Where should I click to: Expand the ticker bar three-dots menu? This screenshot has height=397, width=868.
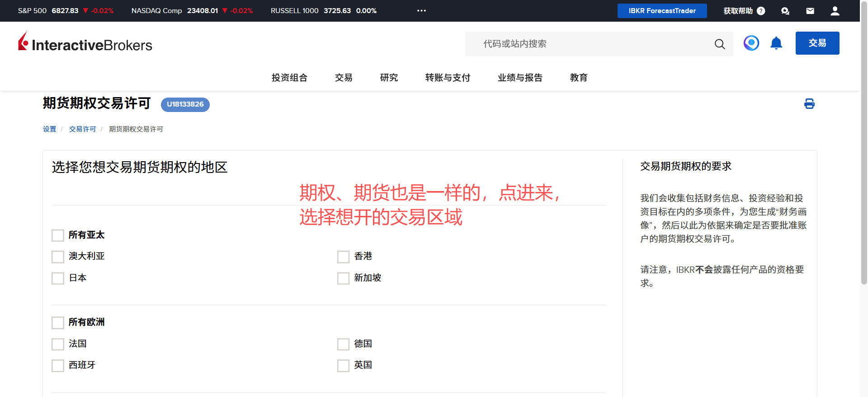pyautogui.click(x=421, y=11)
